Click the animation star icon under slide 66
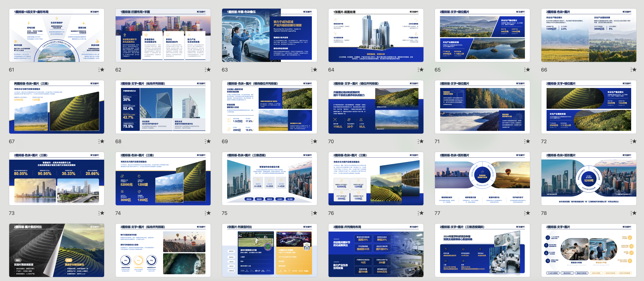The image size is (644, 281). pos(633,70)
